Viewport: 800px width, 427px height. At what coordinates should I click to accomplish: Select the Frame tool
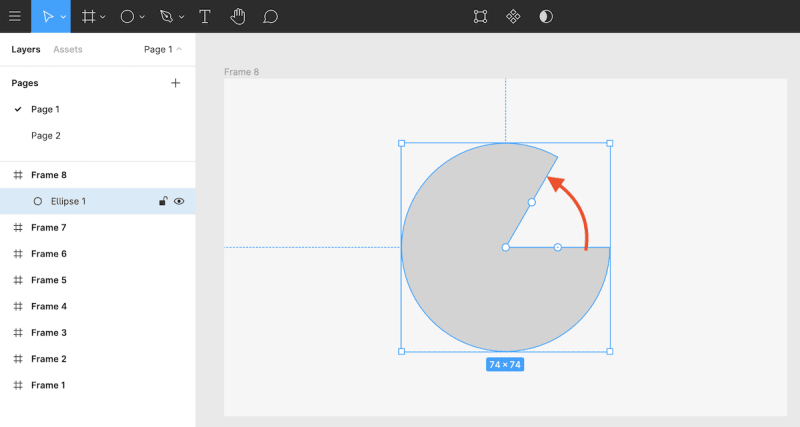(88, 16)
